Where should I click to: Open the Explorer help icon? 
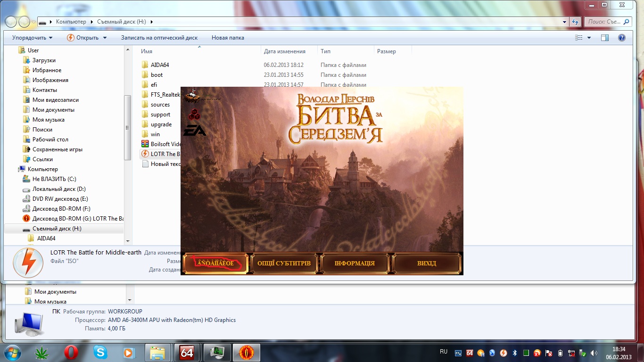pyautogui.click(x=621, y=38)
